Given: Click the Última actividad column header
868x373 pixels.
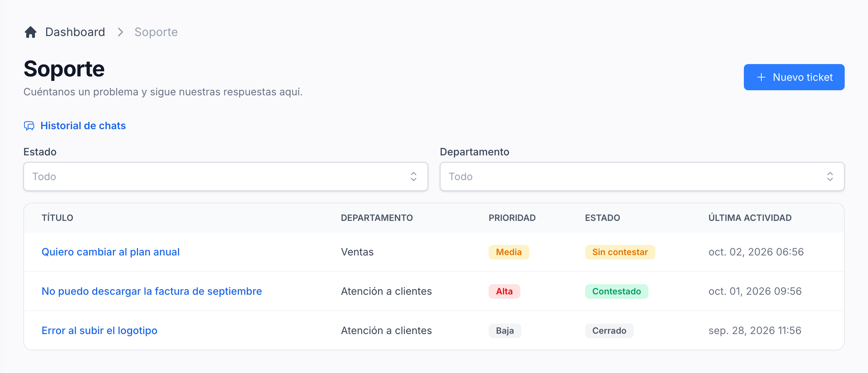Looking at the screenshot, I should tap(750, 218).
